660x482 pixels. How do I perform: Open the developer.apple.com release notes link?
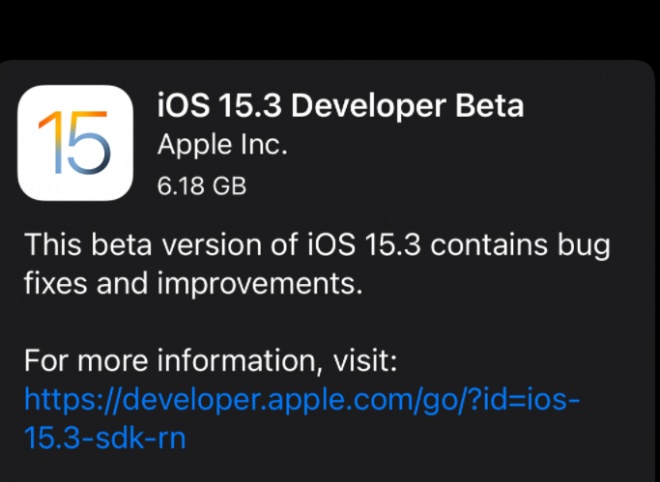coord(301,418)
